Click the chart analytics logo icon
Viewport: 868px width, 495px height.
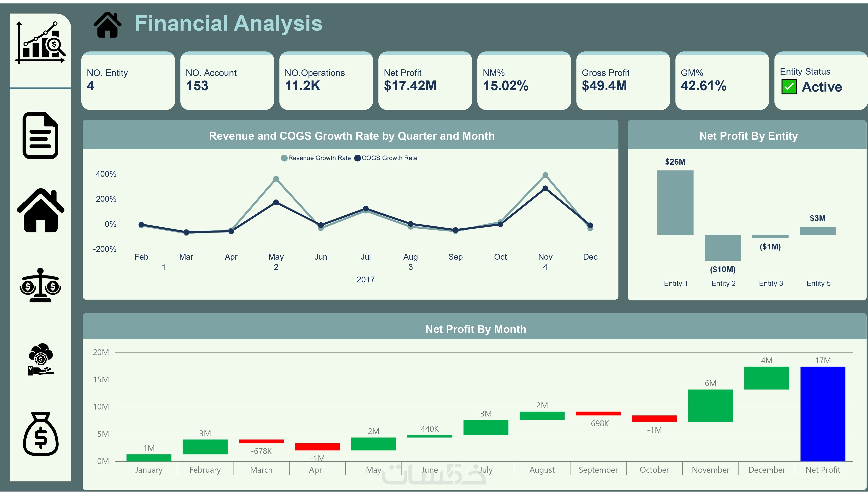[40, 43]
